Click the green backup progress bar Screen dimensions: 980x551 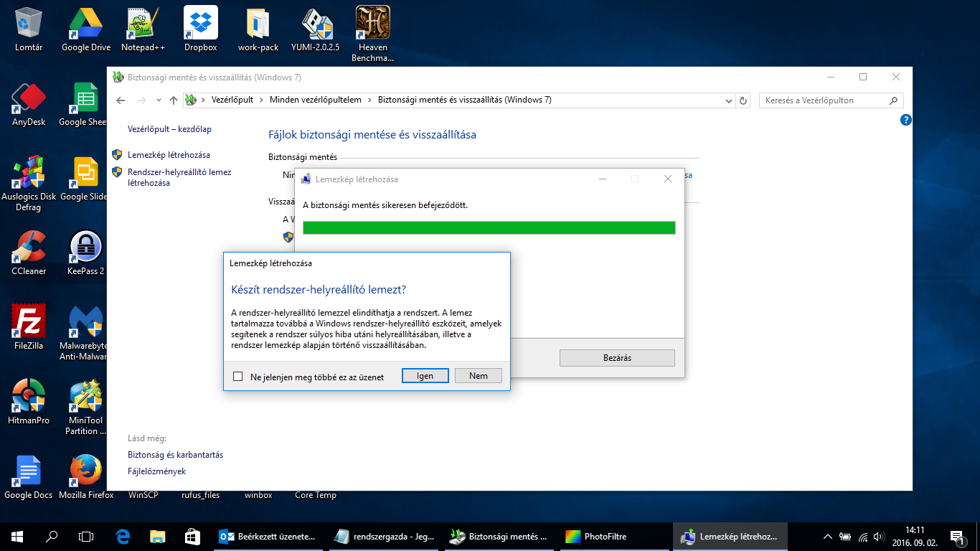coord(489,228)
